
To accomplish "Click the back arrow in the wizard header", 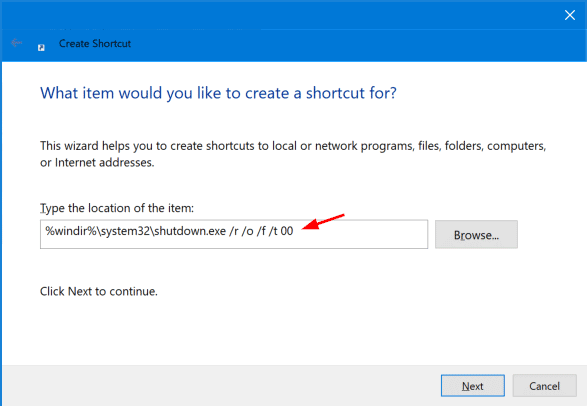I will [16, 43].
